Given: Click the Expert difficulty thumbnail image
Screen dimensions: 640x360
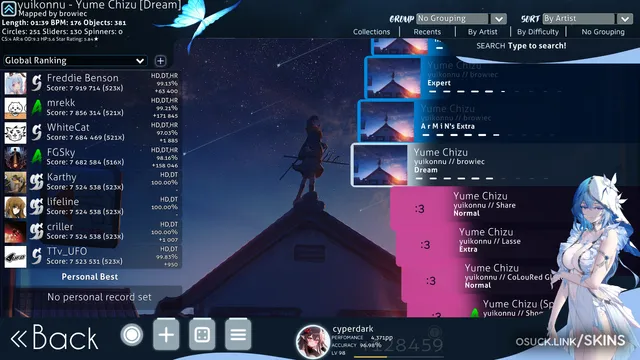Looking at the screenshot, I should point(394,78).
